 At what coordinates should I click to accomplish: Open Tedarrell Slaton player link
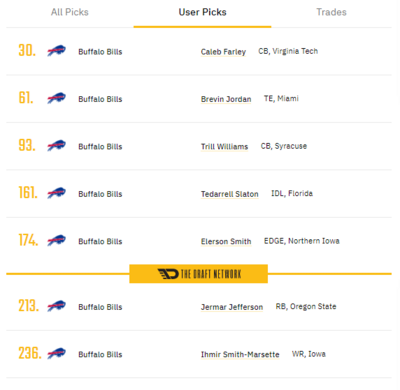[229, 194]
